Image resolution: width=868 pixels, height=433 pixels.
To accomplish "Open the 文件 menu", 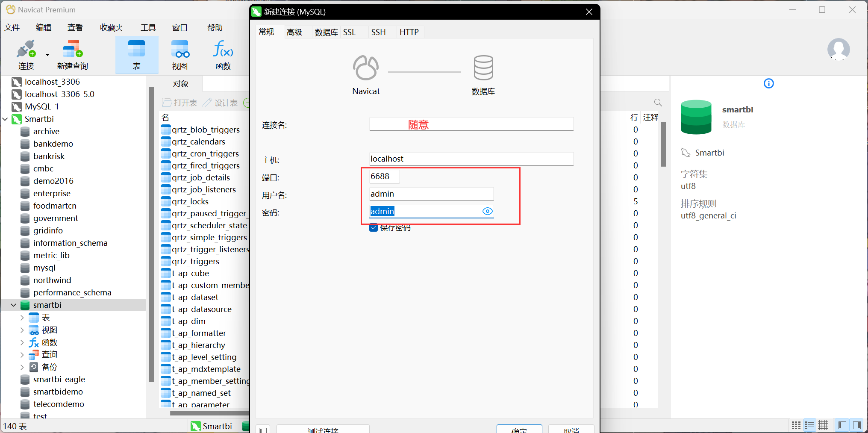I will pyautogui.click(x=12, y=27).
